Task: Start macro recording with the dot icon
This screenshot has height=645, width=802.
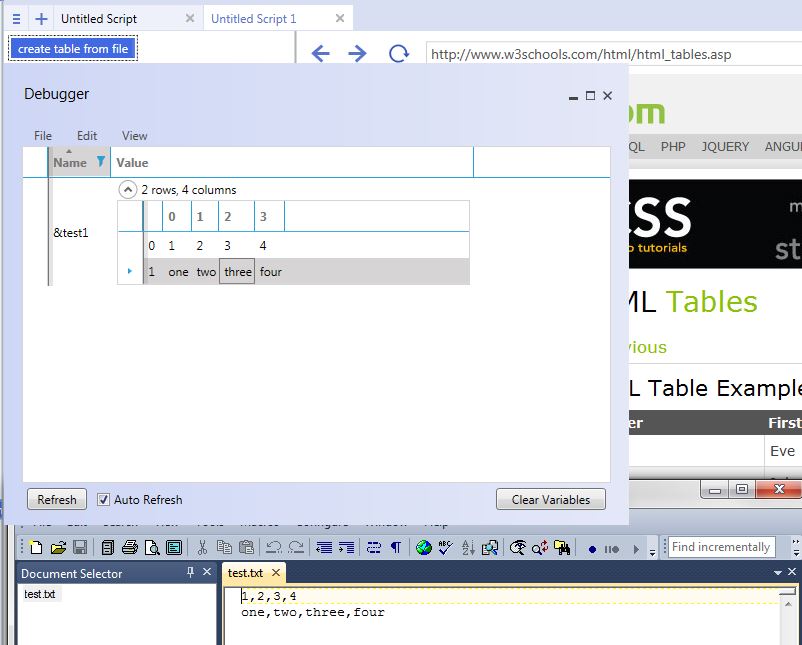Action: point(592,549)
